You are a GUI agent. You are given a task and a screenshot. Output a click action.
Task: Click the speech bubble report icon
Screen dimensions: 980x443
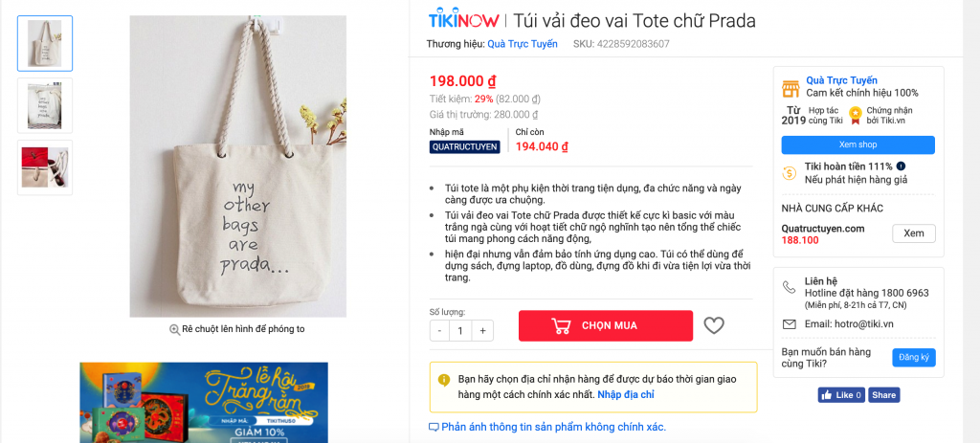pyautogui.click(x=434, y=428)
